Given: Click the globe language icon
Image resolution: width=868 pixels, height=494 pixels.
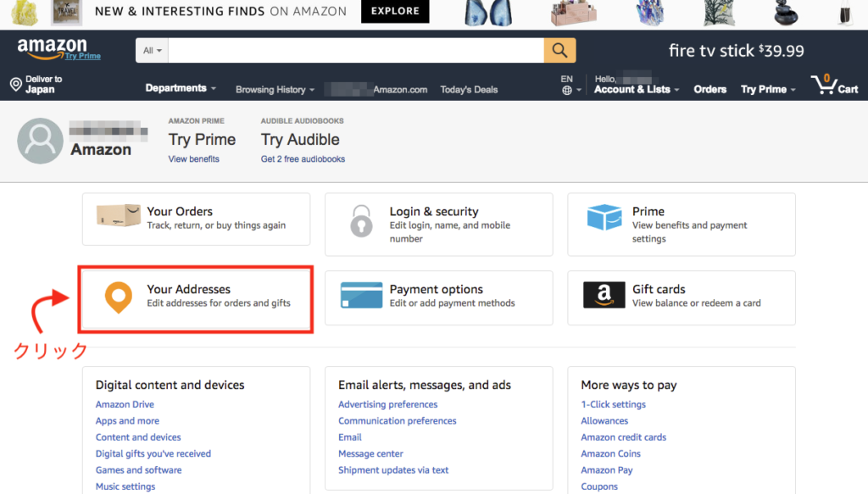Looking at the screenshot, I should 567,90.
